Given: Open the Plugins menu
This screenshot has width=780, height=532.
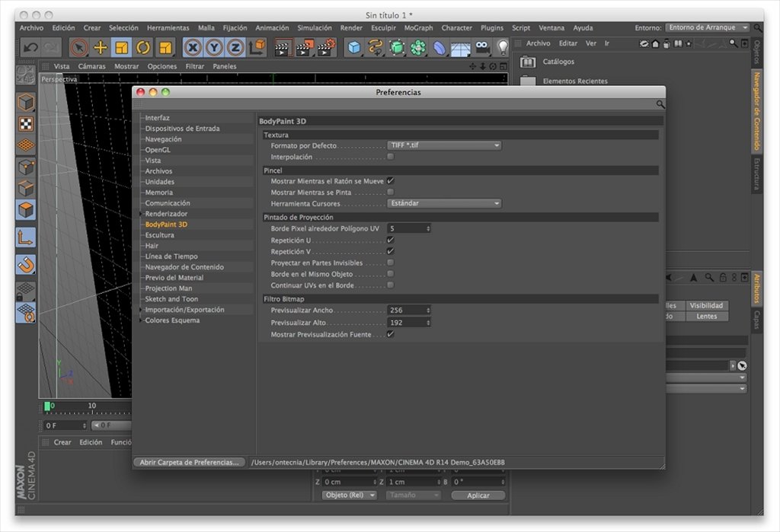Looking at the screenshot, I should click(x=492, y=28).
